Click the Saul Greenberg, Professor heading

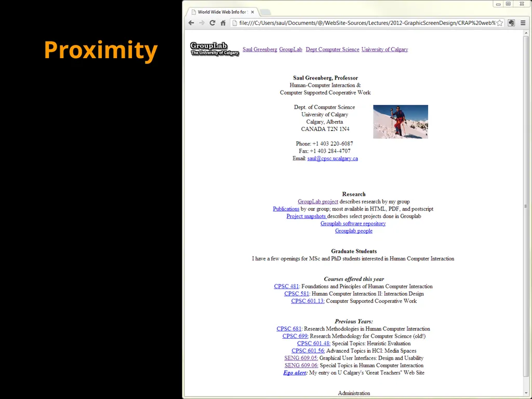tap(325, 78)
